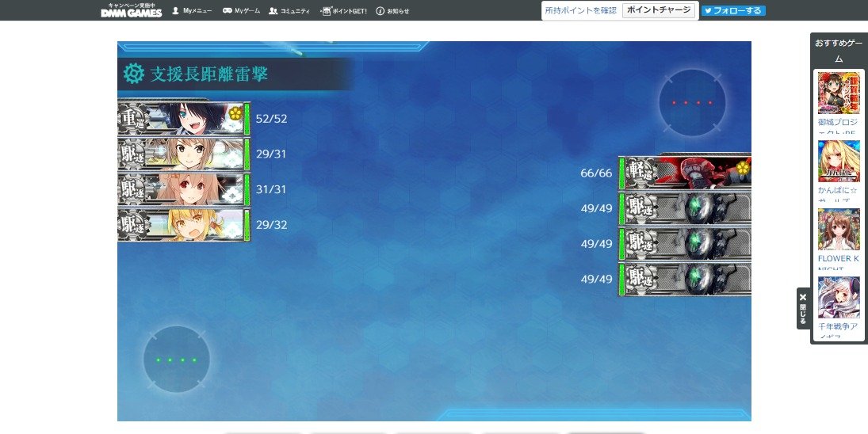Screen dimensions: 868x434
Task: Select the destroyer card with 31/31 HP
Action: tap(184, 189)
